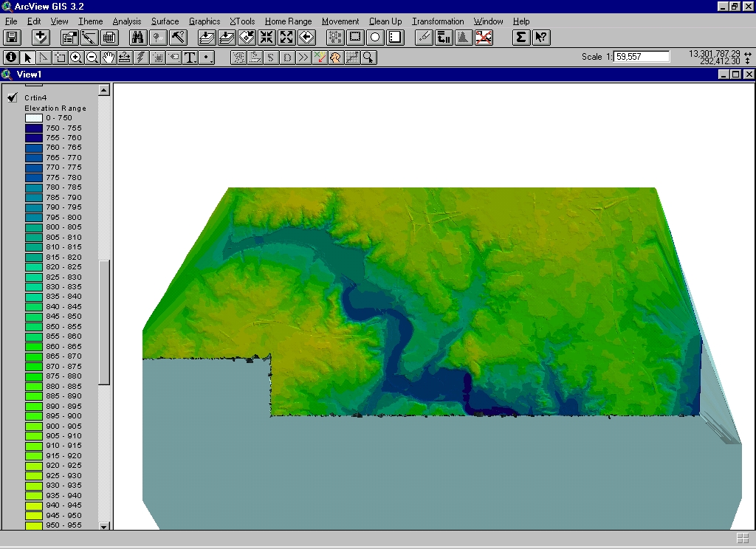Open the Surface menu
Image resolution: width=756 pixels, height=549 pixels.
click(x=165, y=21)
